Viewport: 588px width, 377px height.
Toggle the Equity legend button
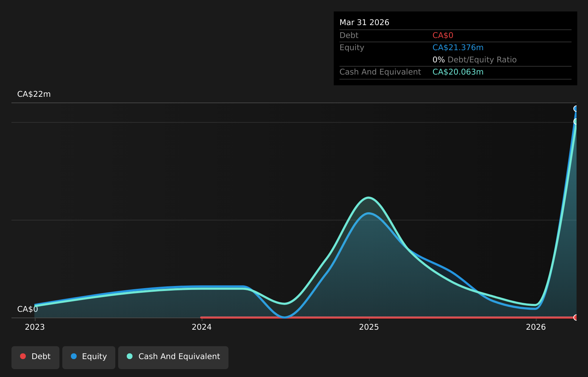[x=89, y=357]
